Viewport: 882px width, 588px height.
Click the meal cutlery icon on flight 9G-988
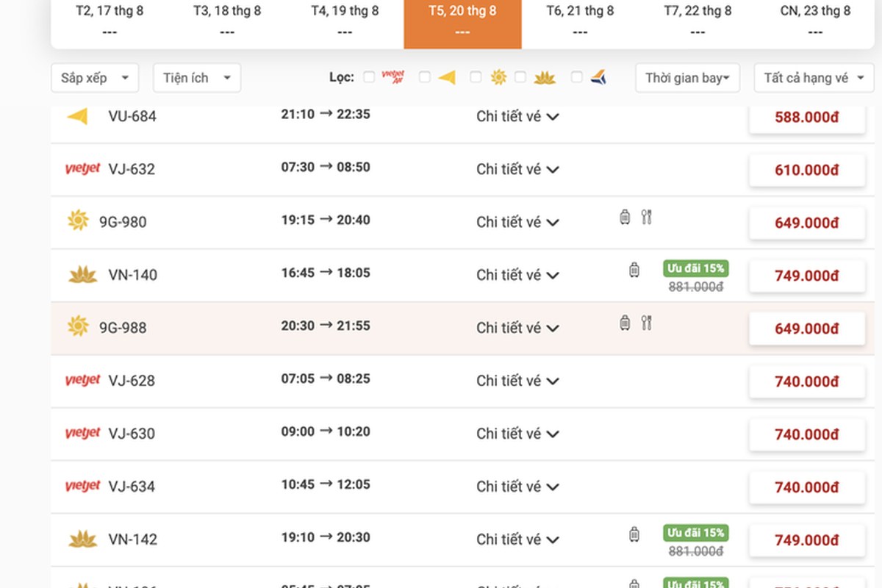click(x=646, y=323)
